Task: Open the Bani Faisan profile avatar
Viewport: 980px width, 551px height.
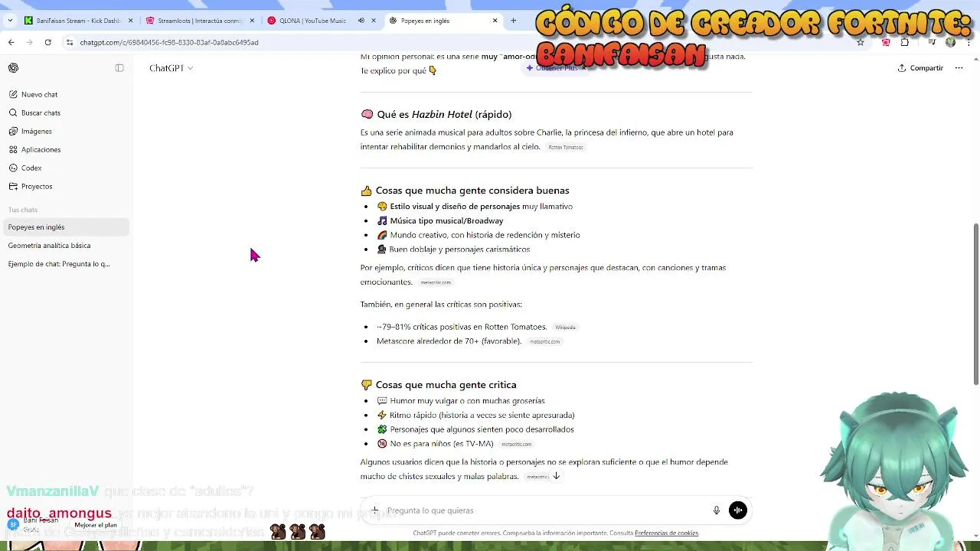Action: (x=13, y=525)
